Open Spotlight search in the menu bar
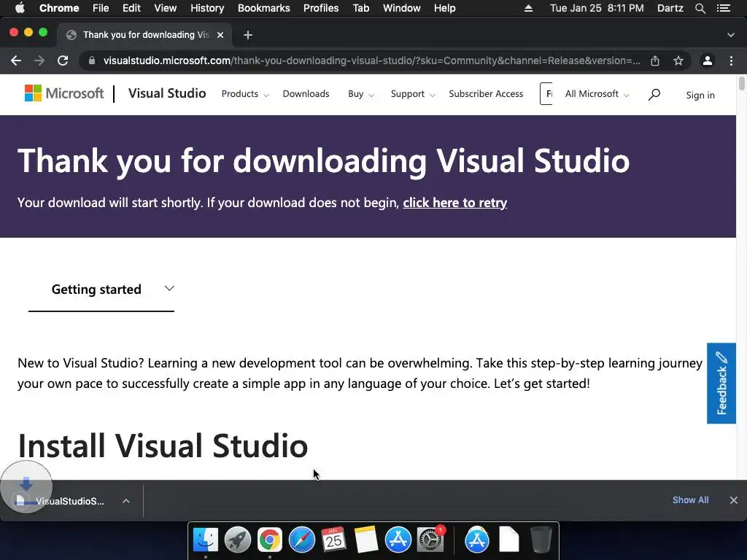Image resolution: width=747 pixels, height=560 pixels. pyautogui.click(x=700, y=8)
